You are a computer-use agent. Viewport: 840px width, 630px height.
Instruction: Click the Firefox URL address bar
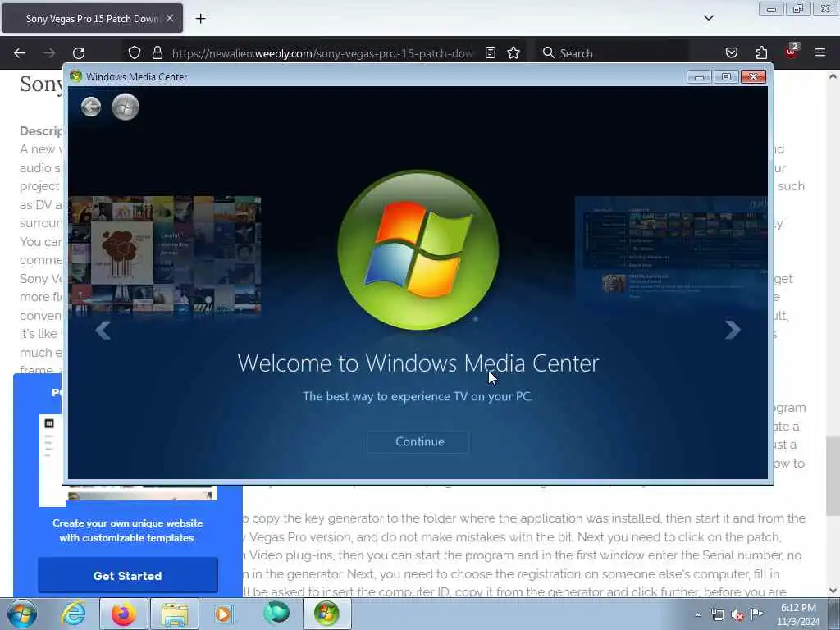tap(322, 53)
